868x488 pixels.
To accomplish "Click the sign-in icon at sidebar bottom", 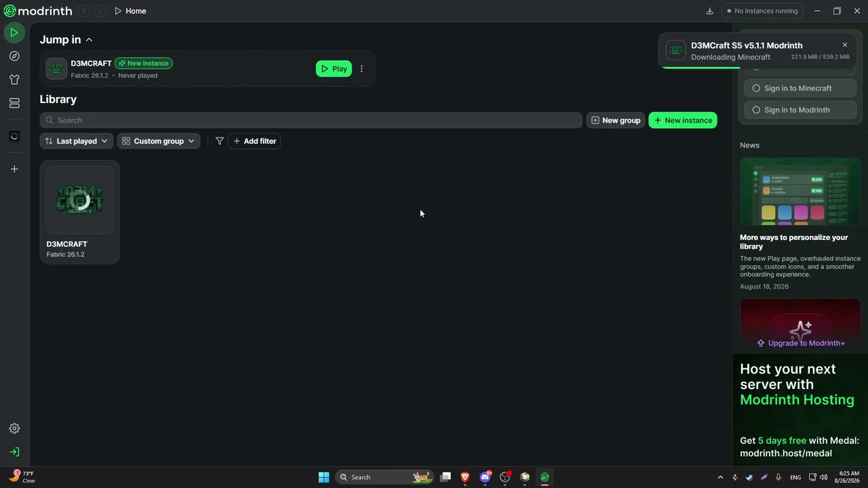I will [14, 451].
